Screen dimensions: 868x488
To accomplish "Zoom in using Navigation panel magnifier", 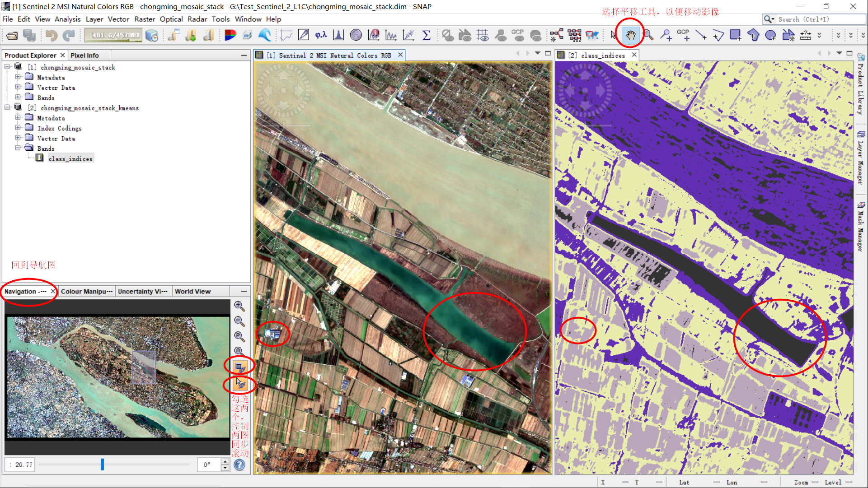I will [239, 306].
